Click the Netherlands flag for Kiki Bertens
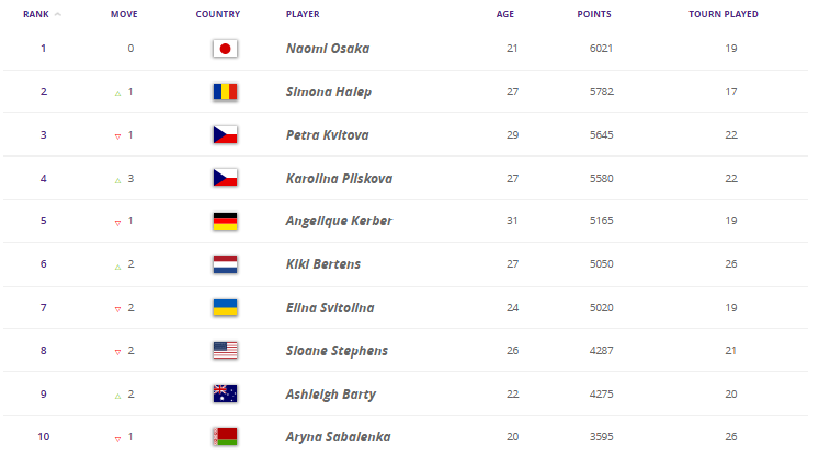The height and width of the screenshot is (460, 819). pyautogui.click(x=225, y=264)
